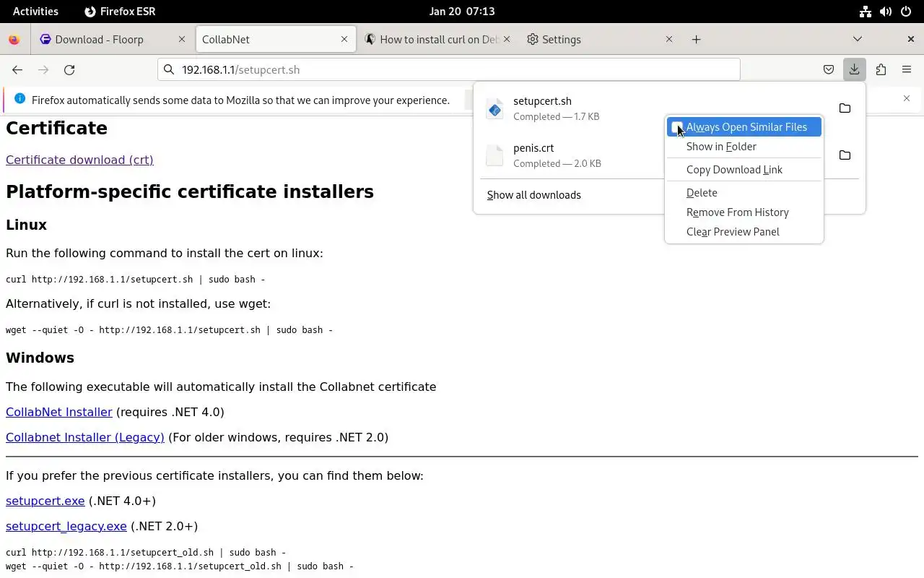Choose Clear Preview Panel in the context menu
The image size is (924, 578).
click(x=744, y=232)
